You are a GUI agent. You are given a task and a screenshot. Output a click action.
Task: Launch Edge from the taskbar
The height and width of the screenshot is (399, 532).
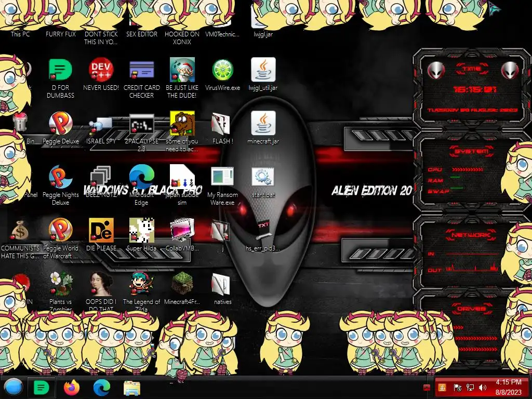coord(102,388)
